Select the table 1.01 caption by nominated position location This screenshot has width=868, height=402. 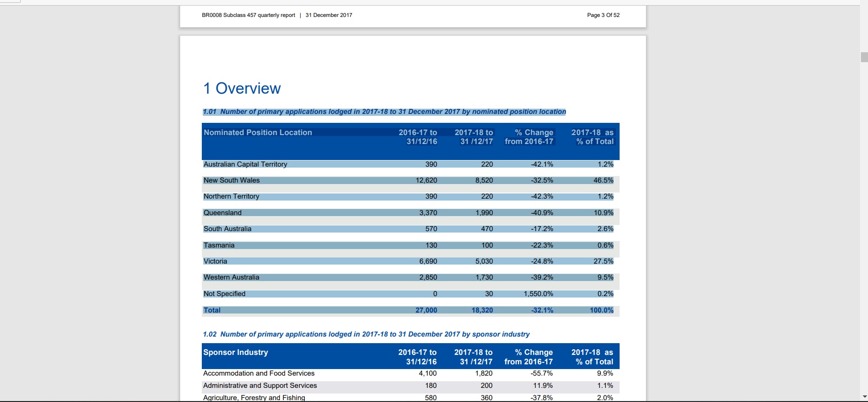(384, 112)
